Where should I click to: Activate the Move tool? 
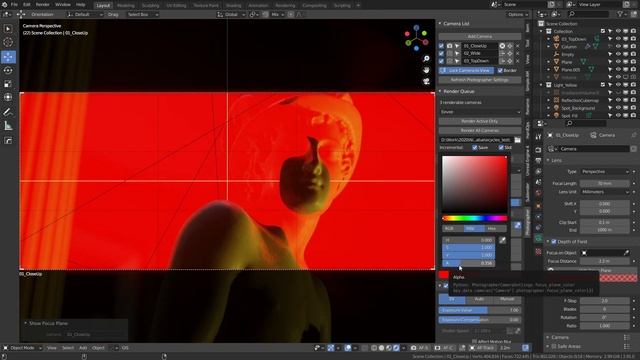pyautogui.click(x=8, y=56)
